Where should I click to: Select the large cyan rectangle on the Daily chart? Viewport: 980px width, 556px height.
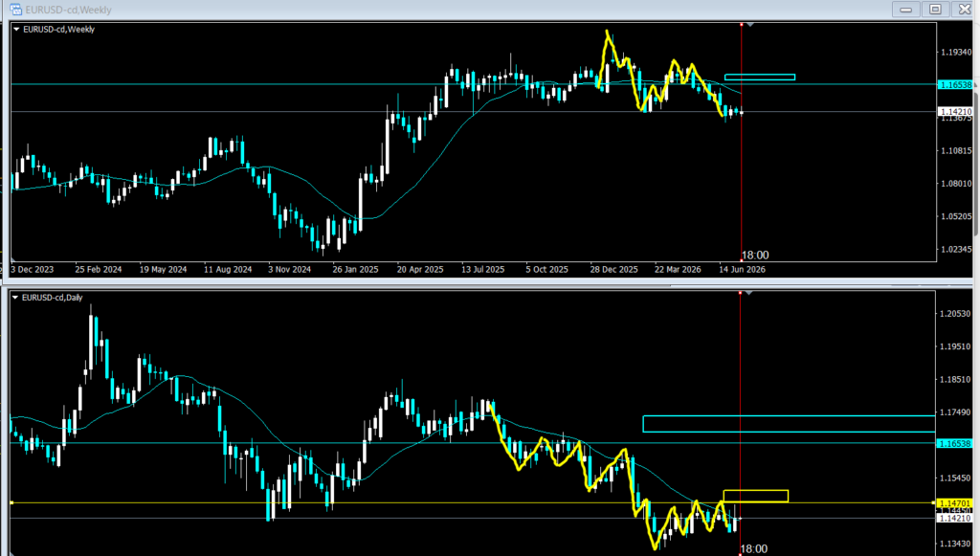pos(790,424)
